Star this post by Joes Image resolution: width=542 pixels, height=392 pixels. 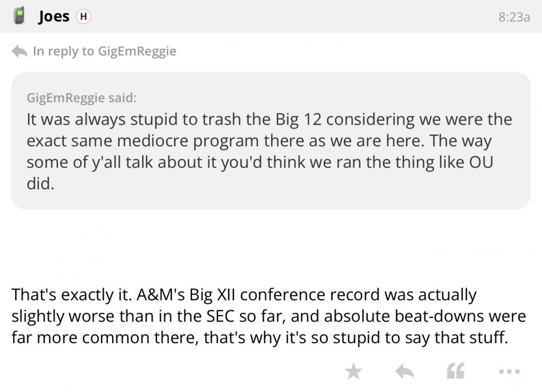[353, 371]
